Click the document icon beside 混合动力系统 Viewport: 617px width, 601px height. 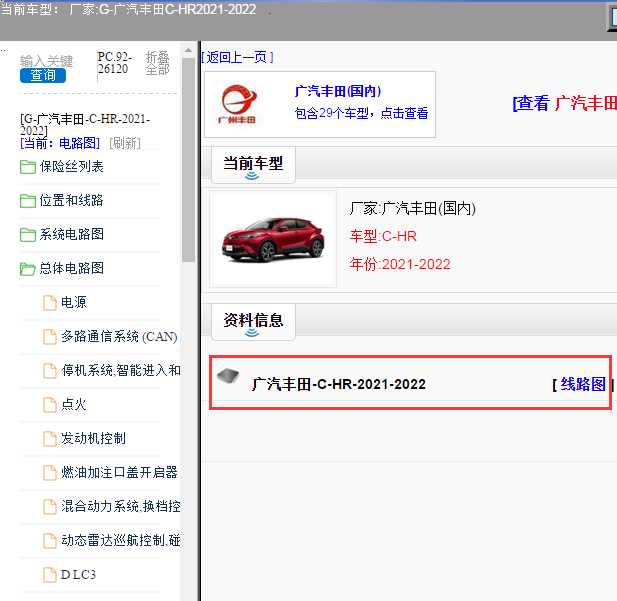(x=50, y=507)
